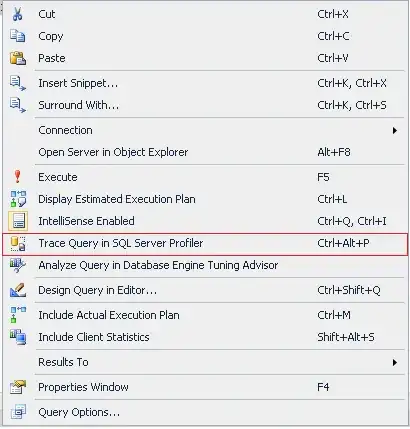
Task: Click the red exclamation Execute icon
Action: coord(17,177)
